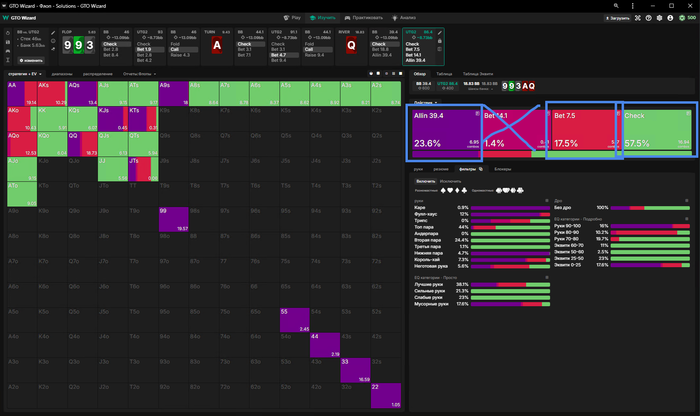Switch to the 'Практиковать' tab

(364, 18)
